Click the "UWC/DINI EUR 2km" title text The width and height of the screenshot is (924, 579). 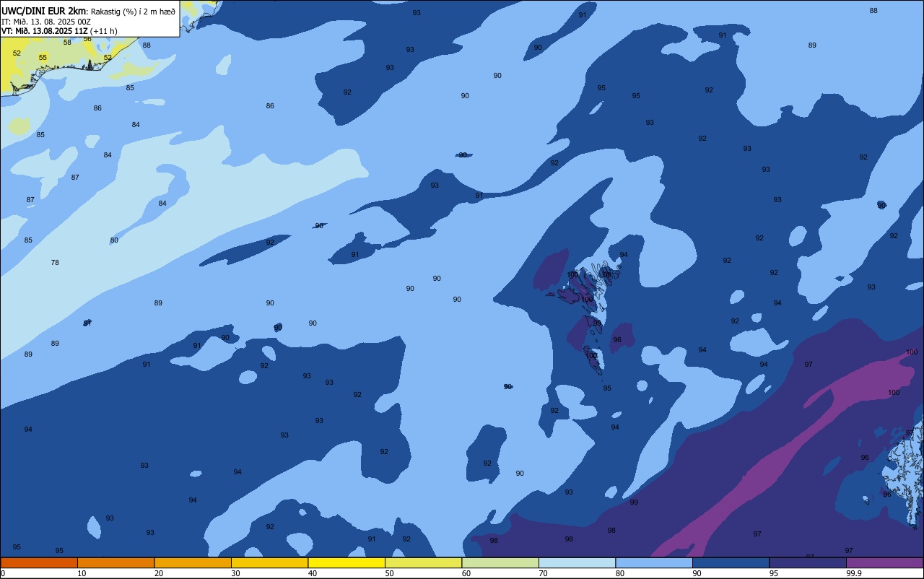[x=44, y=10]
